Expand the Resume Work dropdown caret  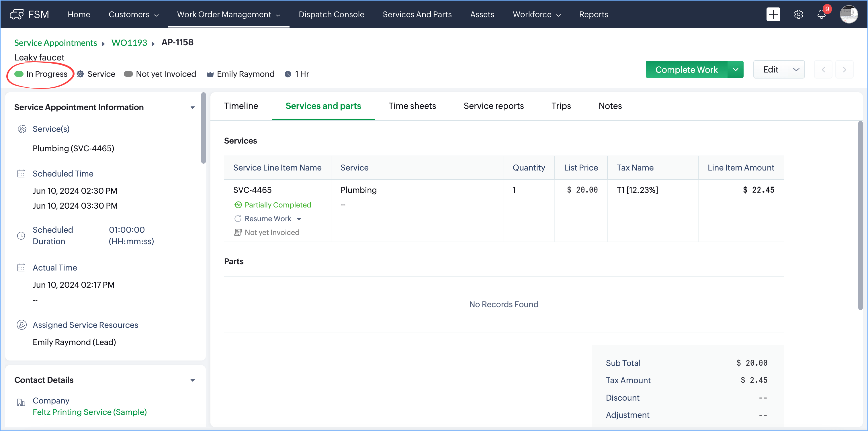click(299, 219)
